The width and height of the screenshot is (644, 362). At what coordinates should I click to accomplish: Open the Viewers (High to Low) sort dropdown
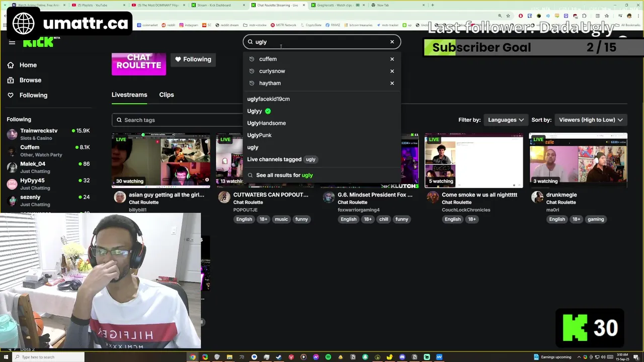(591, 120)
